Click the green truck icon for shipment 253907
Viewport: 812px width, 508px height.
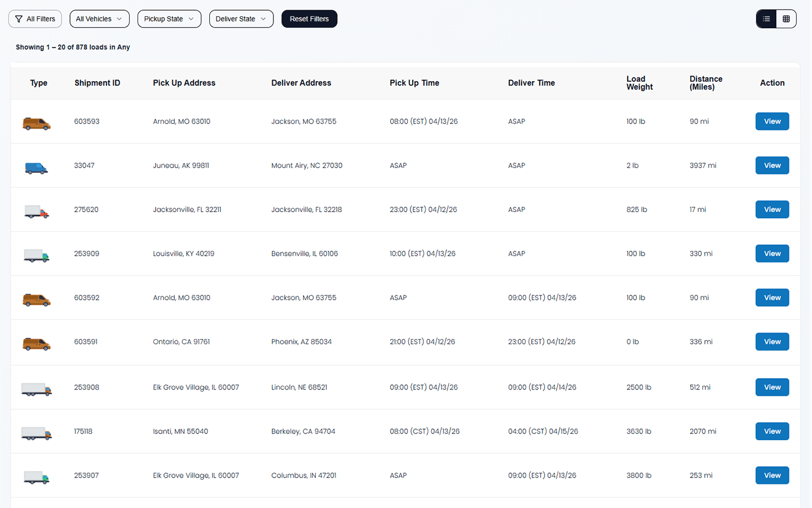37,477
